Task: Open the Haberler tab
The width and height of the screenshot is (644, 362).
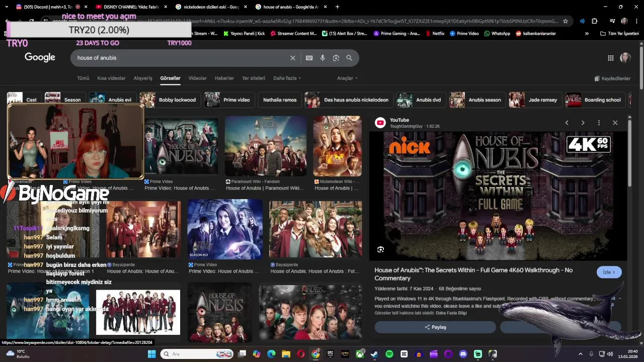Action: tap(224, 78)
